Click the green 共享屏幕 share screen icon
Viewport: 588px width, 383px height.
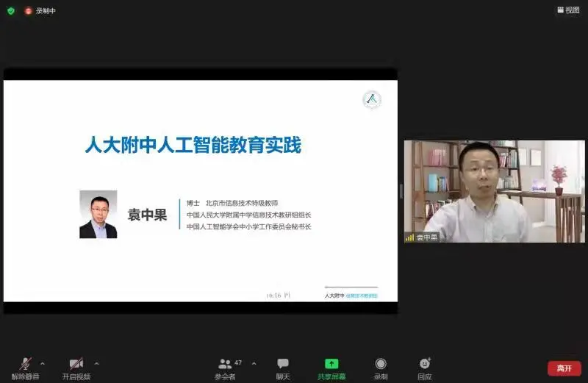(x=331, y=363)
